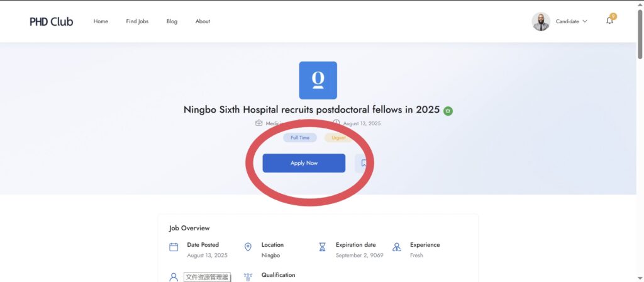
Task: Select the Full Time tag
Action: coord(300,138)
